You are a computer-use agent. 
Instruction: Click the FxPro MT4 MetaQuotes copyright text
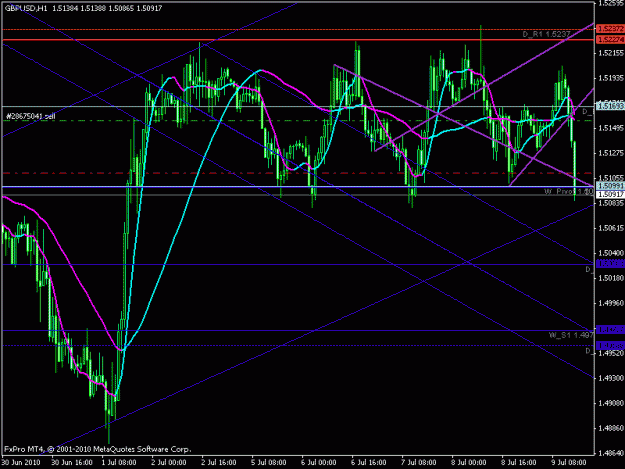pyautogui.click(x=98, y=449)
